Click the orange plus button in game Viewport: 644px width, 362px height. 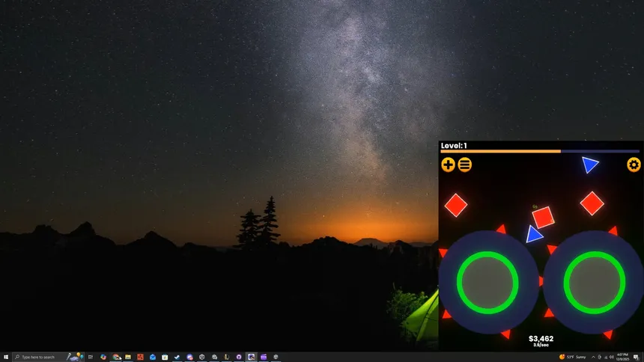tap(448, 165)
